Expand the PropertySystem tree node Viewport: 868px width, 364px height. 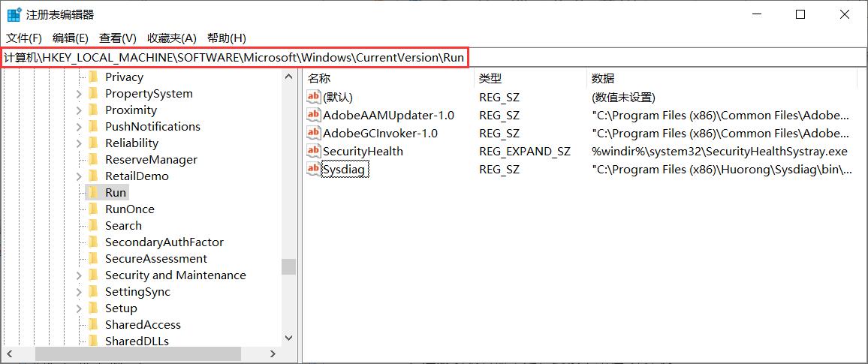click(79, 94)
